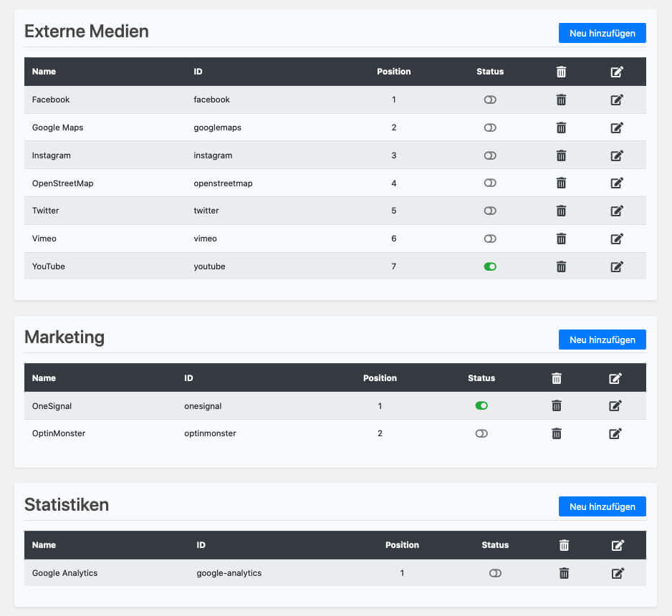The height and width of the screenshot is (616, 672).
Task: Click the 'Google Analytics' name cell
Action: point(64,573)
